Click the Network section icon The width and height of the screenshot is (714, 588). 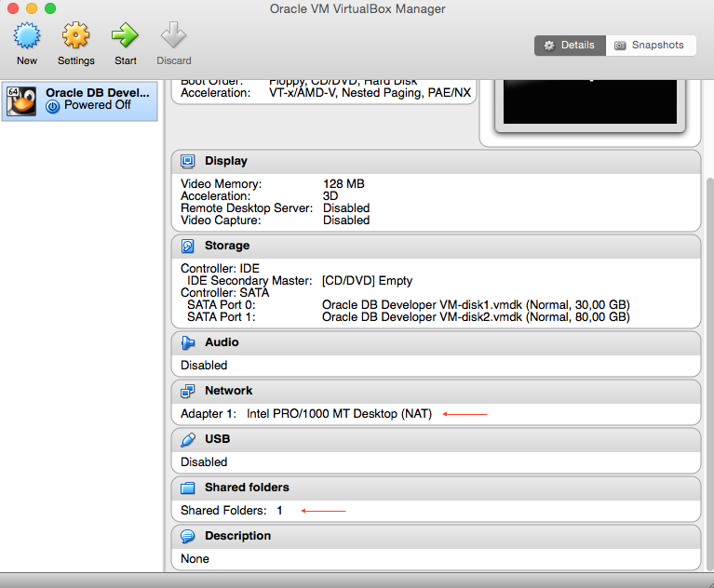click(x=188, y=391)
